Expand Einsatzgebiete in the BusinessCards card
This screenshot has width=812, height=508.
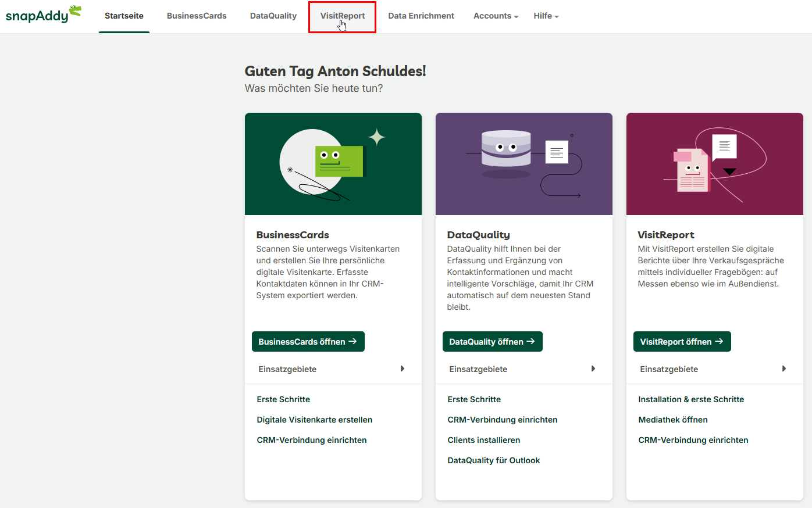point(332,369)
